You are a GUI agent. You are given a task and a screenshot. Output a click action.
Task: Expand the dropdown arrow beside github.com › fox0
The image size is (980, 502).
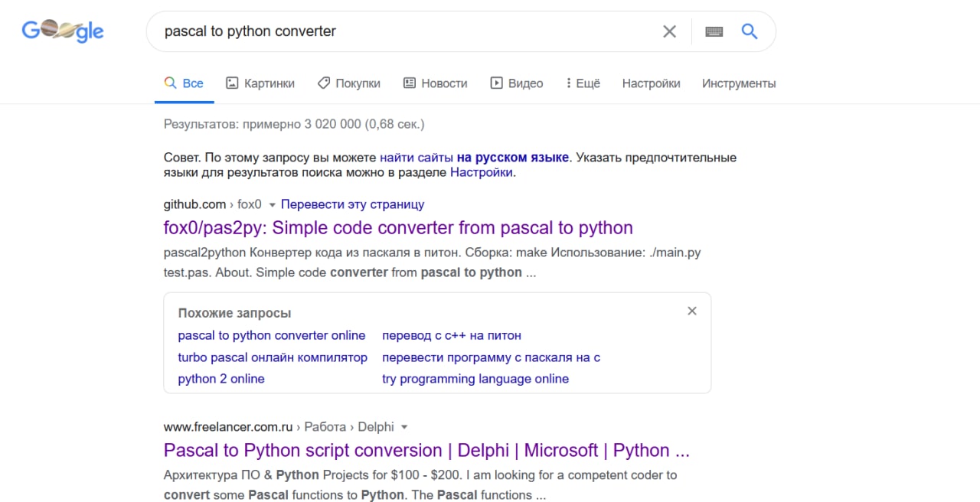(x=272, y=205)
